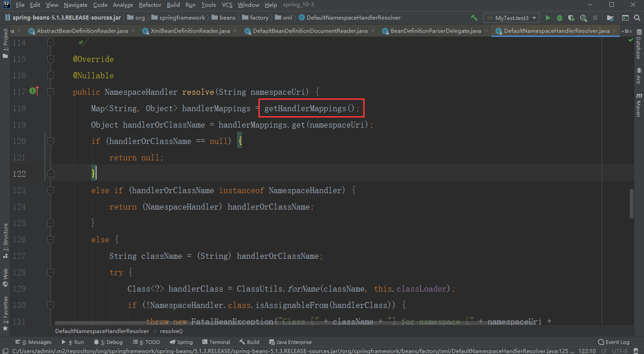Switch to DefaultBeanDefinitionDocumentReader.java tab

310,31
